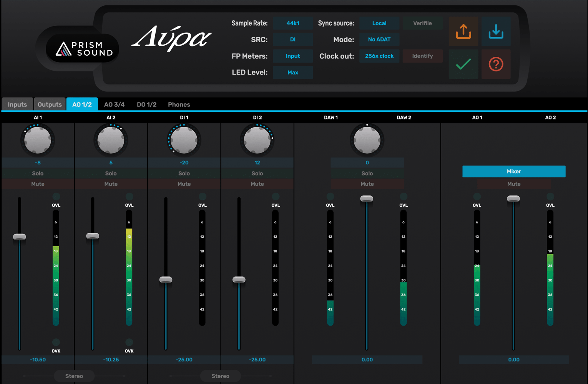Viewport: 588px width, 384px height.
Task: Click the blue download settings icon
Action: [496, 31]
